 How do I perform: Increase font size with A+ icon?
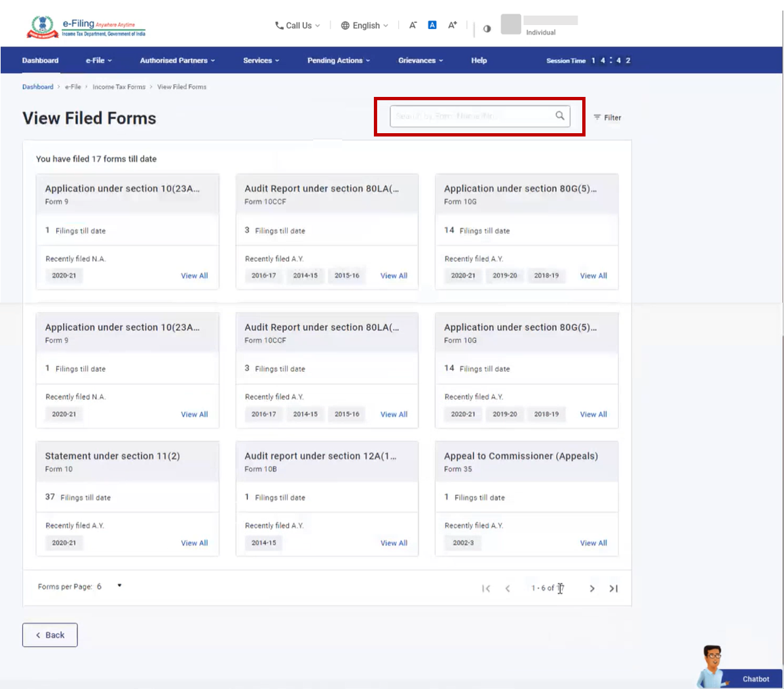(452, 24)
